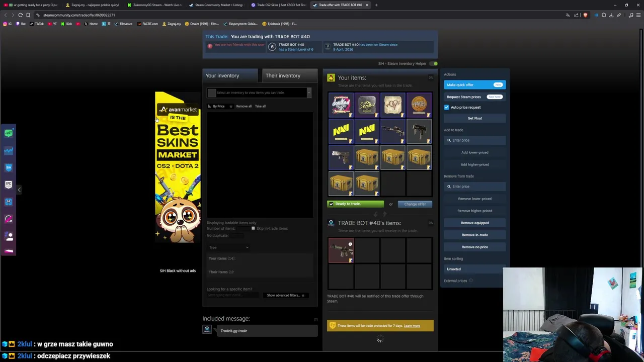Toggle the Ready to trade checkbox
Viewport: 644px width, 362px height.
click(331, 204)
